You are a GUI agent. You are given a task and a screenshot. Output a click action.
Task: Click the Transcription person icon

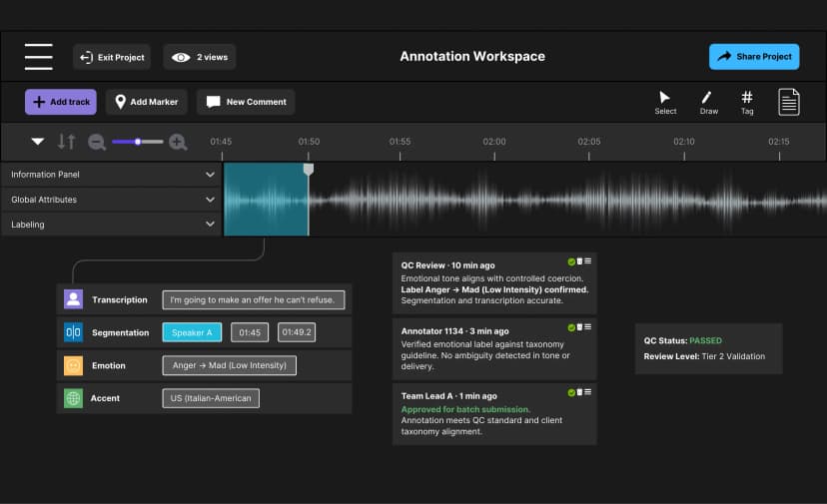(x=73, y=299)
